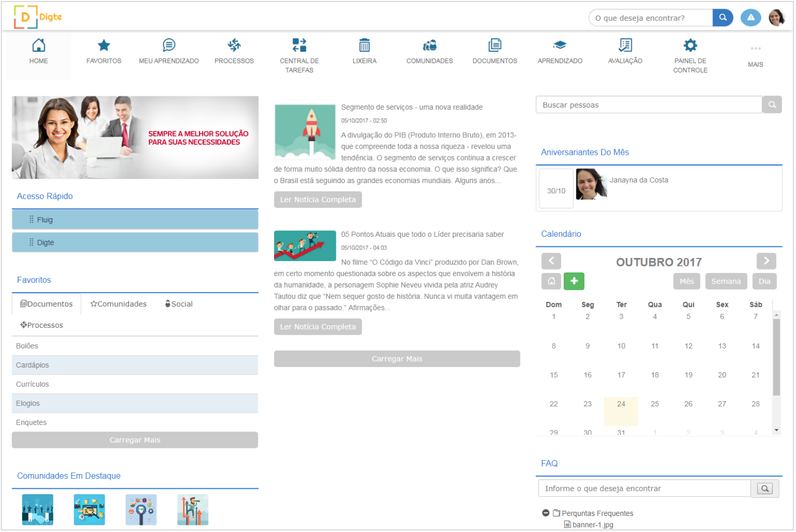Screen dimensions: 796x532
Task: Go to next month in calendar
Action: (x=766, y=261)
